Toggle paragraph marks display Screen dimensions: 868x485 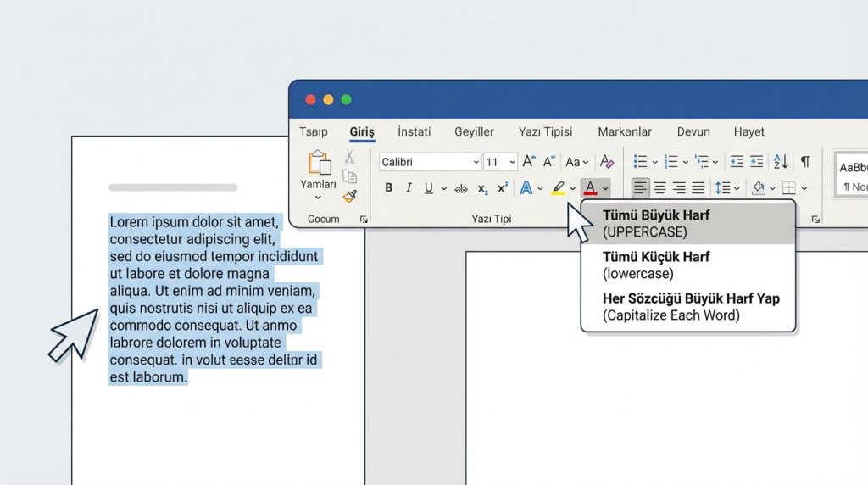pyautogui.click(x=805, y=162)
